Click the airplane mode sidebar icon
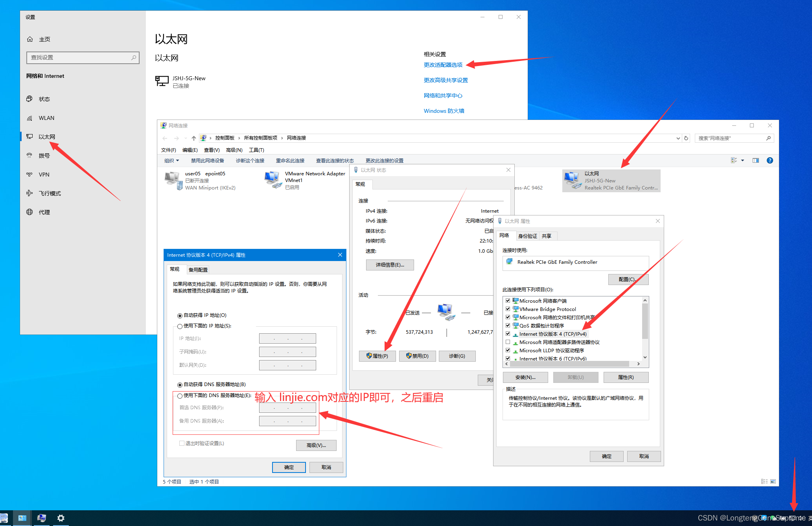The height and width of the screenshot is (526, 812). pos(30,193)
